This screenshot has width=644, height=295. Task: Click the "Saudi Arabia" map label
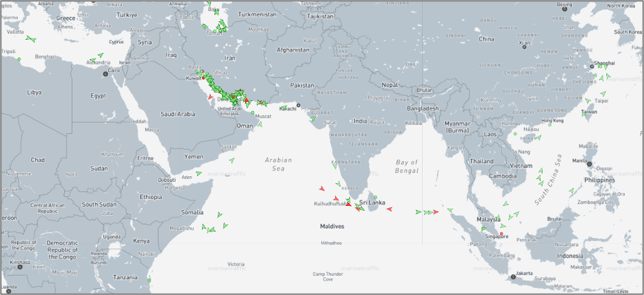(177, 114)
